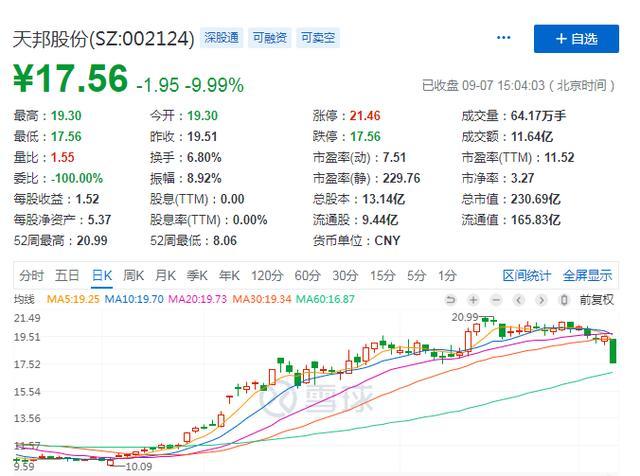Click the 最高 value 19.30
The width and height of the screenshot is (640, 476).
[x=66, y=116]
